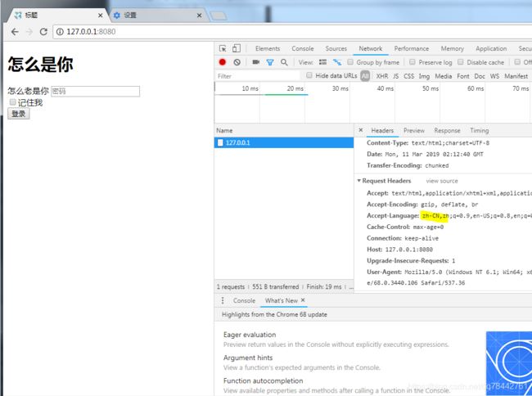
Task: Open the drawer three-dot menu
Action: (223, 300)
